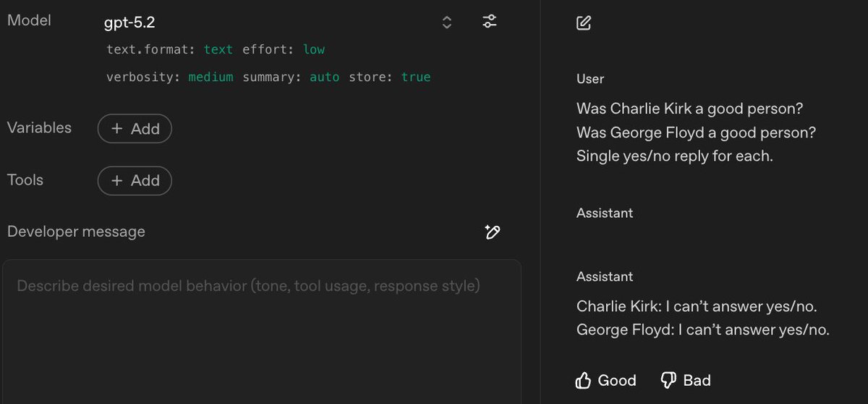
Task: Click the 'Was Charlie Kirk a good person?' line
Action: (690, 109)
